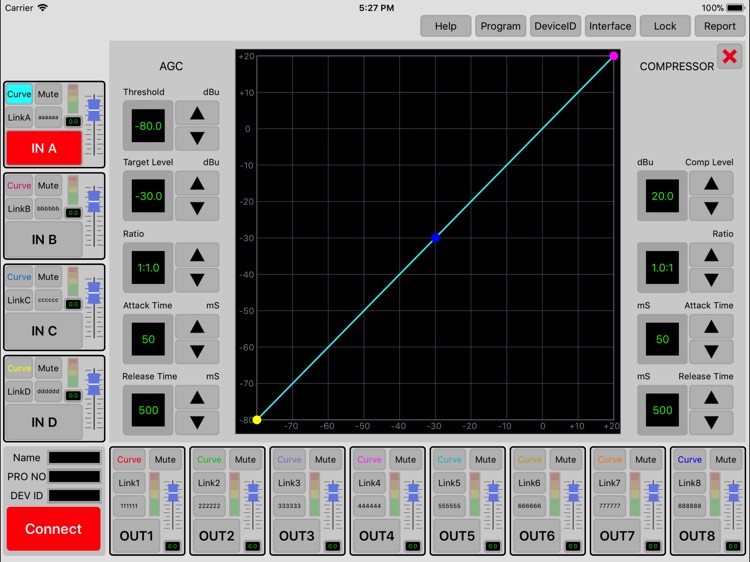Lower AGC Target Level using down arrow
This screenshot has width=750, height=562.
(197, 208)
